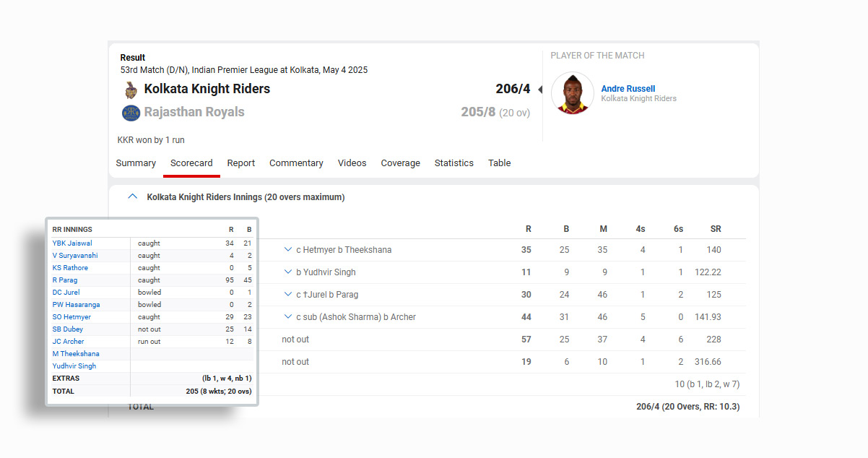The image size is (868, 458).
Task: Click the Kolkata Knight Riders team name
Action: click(x=207, y=89)
